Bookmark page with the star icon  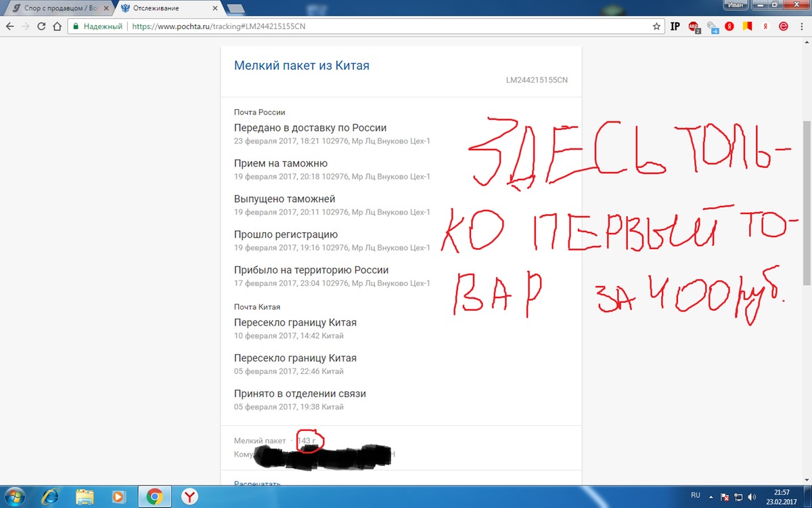pos(656,26)
